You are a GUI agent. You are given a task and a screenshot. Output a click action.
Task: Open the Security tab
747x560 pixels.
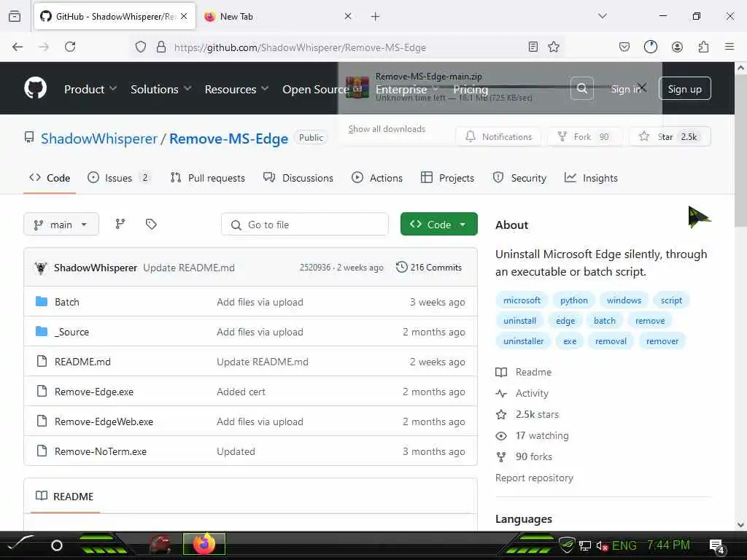click(519, 178)
